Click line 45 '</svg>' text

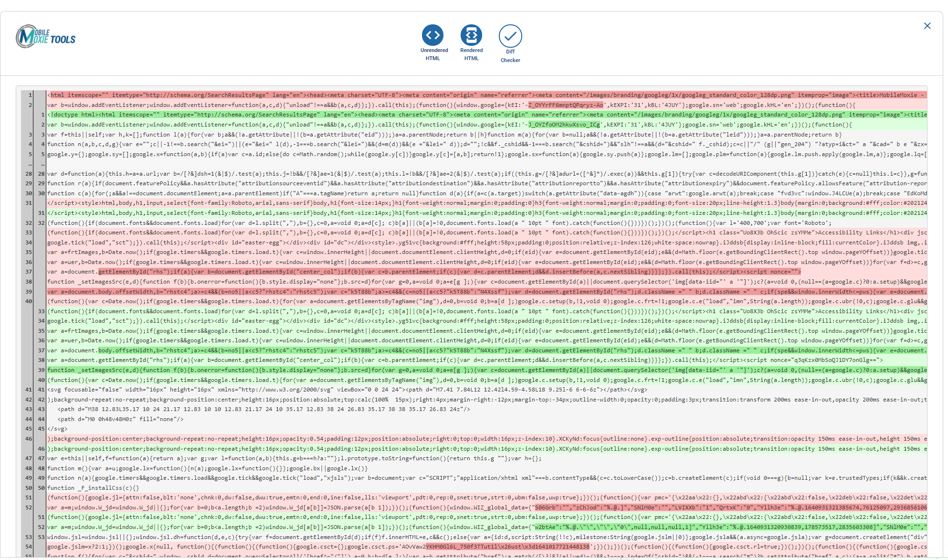pyautogui.click(x=57, y=429)
